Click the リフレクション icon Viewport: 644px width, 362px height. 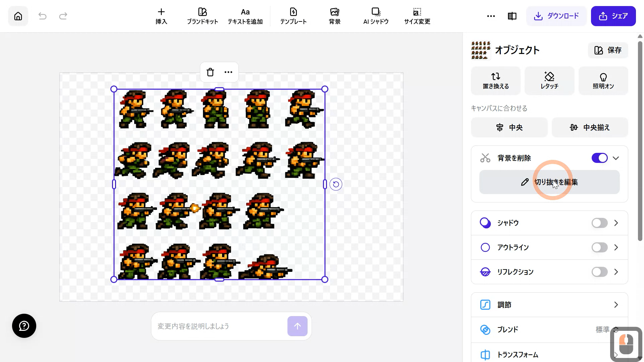point(485,272)
